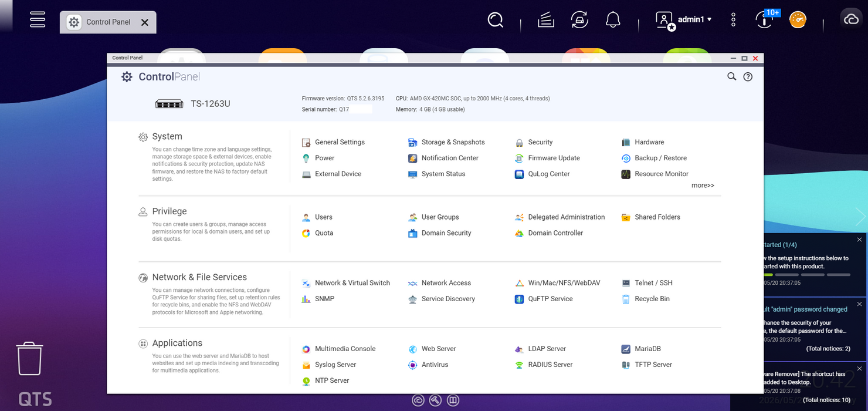The height and width of the screenshot is (411, 868).
Task: Select the Privilege category heading
Action: 169,211
